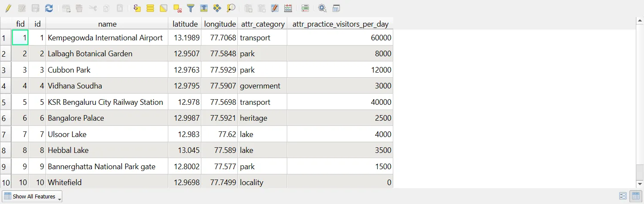644x204 pixels.
Task: Sort by the fid column header
Action: coord(20,24)
